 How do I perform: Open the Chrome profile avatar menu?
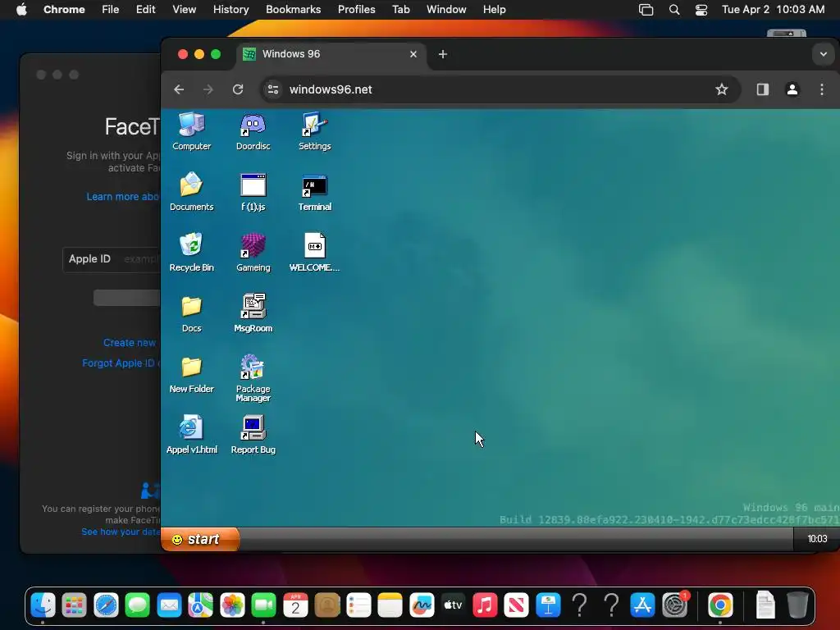click(792, 89)
